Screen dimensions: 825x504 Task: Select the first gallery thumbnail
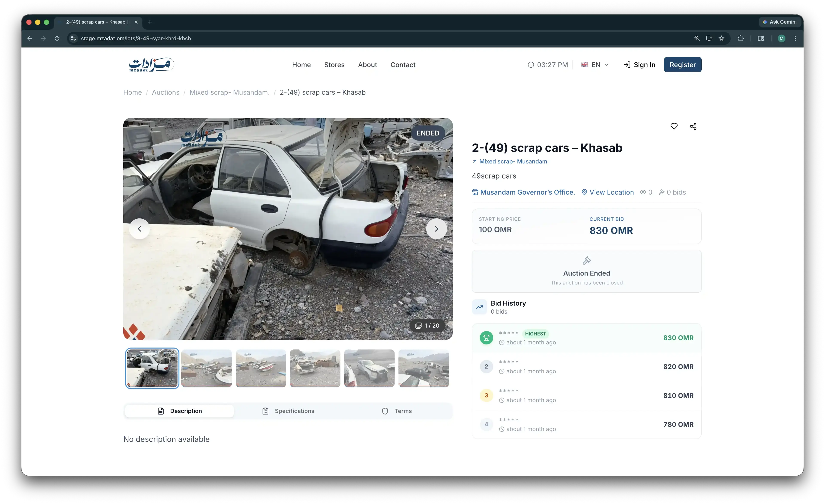(152, 368)
